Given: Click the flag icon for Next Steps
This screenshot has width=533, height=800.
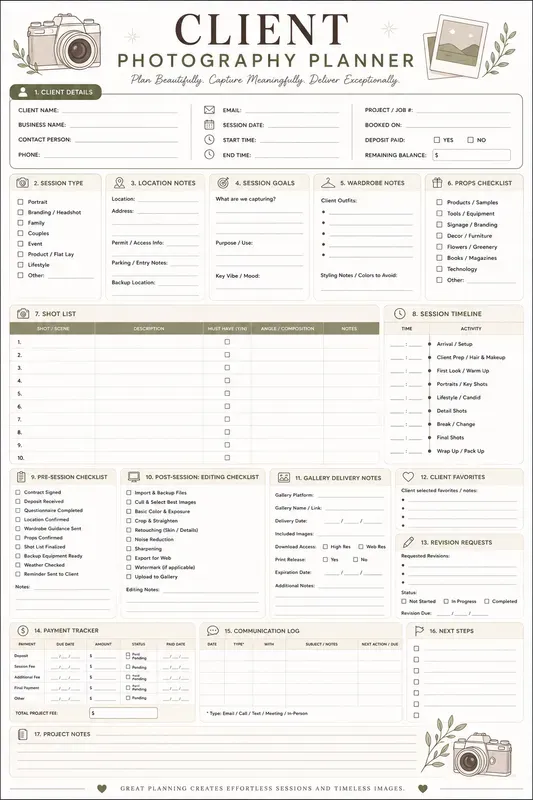Looking at the screenshot, I should click(x=419, y=631).
